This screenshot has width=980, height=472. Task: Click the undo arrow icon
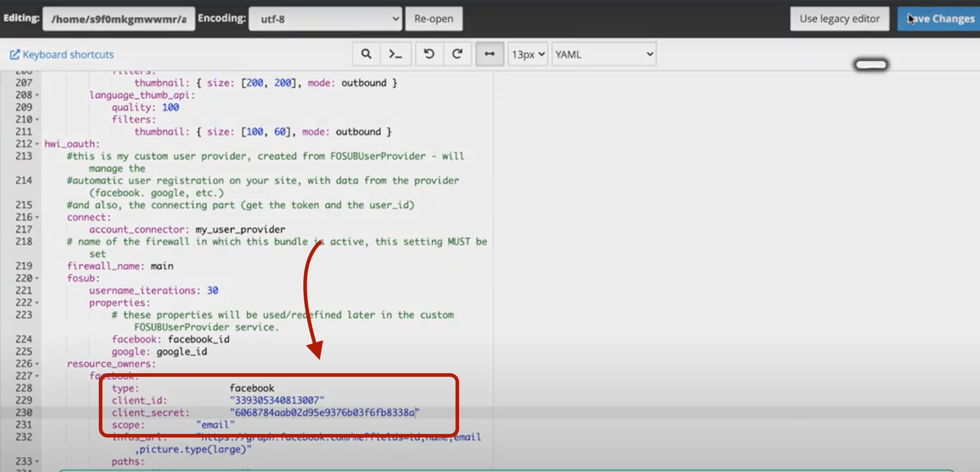pos(429,54)
